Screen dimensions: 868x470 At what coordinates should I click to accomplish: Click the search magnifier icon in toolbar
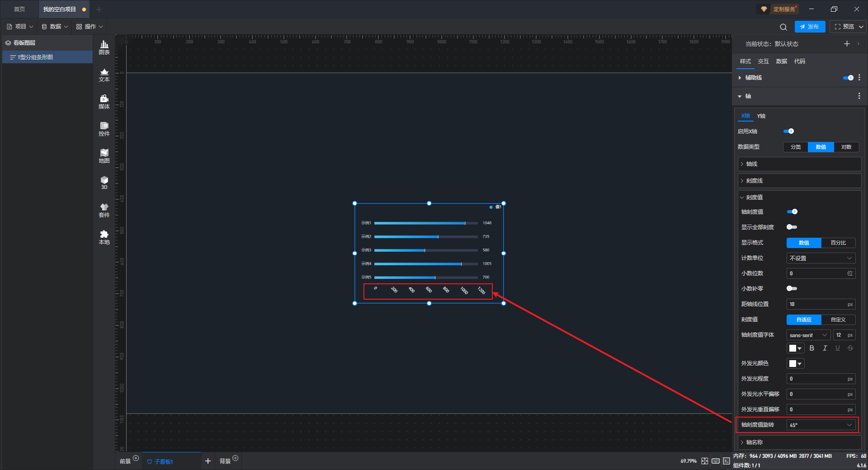pyautogui.click(x=783, y=27)
